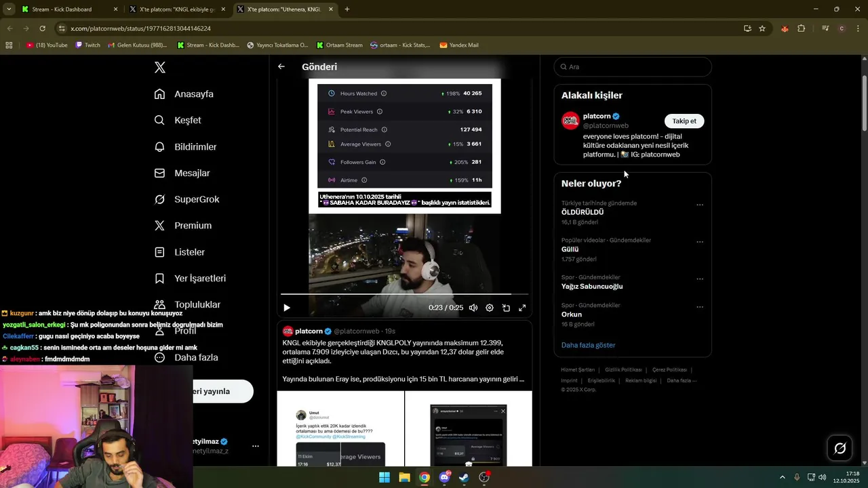Open the X logo home link

[x=160, y=67]
